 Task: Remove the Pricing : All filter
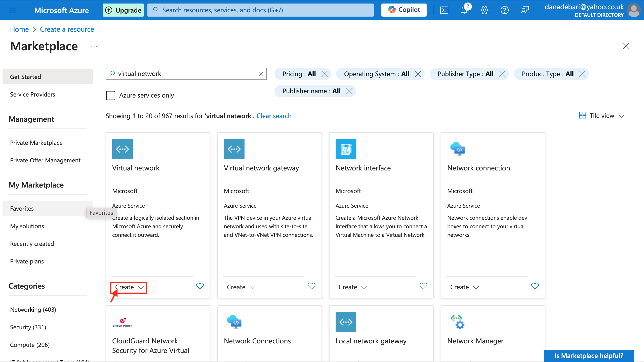[x=325, y=74]
